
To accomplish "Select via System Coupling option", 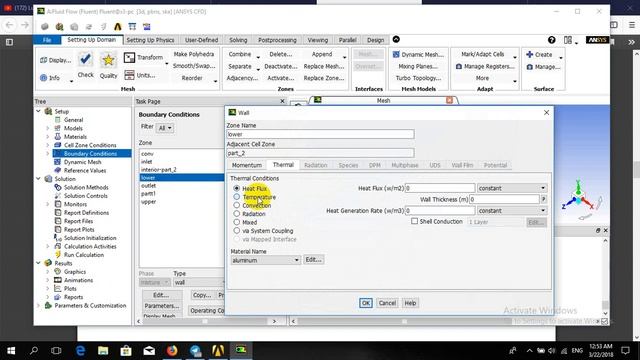I will [237, 231].
